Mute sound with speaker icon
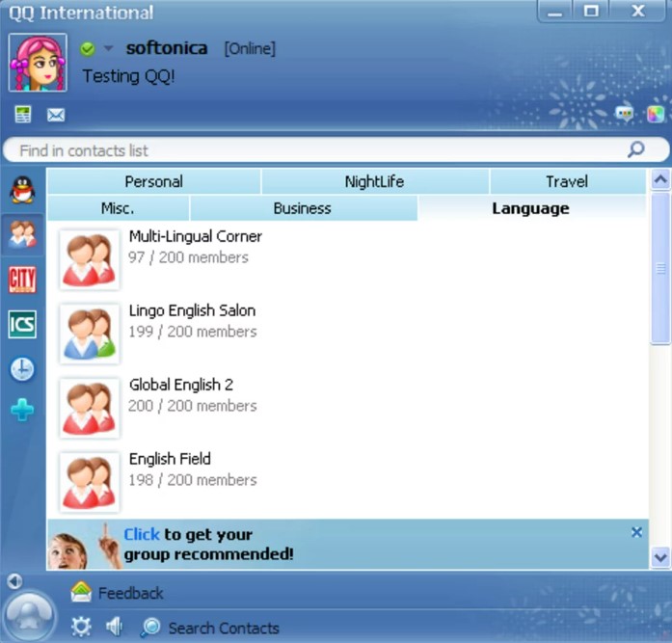This screenshot has height=643, width=672. click(114, 627)
